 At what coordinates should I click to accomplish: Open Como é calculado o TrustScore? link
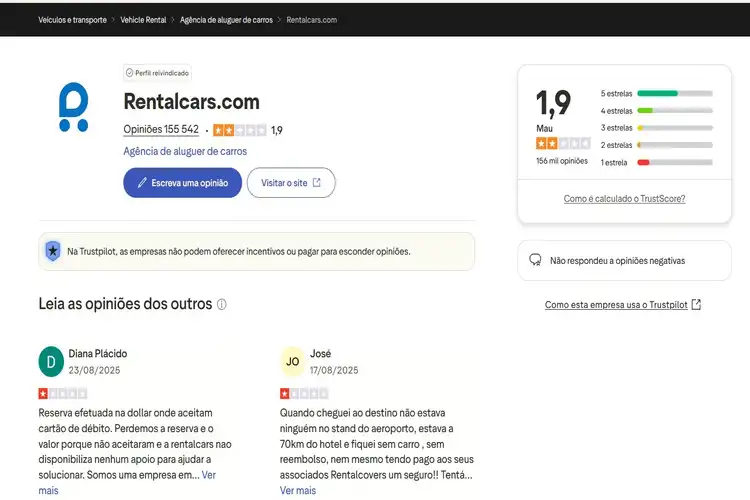[x=624, y=199]
